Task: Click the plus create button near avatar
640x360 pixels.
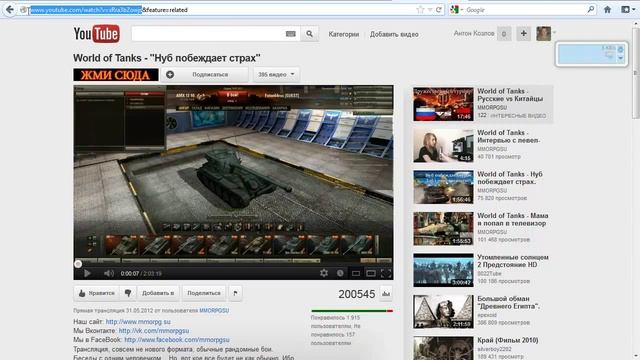Action: pyautogui.click(x=523, y=33)
